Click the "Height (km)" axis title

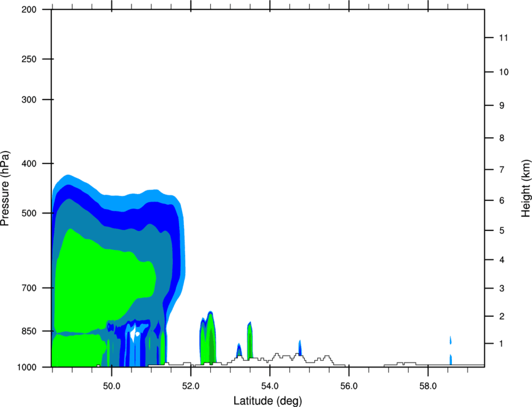click(526, 188)
